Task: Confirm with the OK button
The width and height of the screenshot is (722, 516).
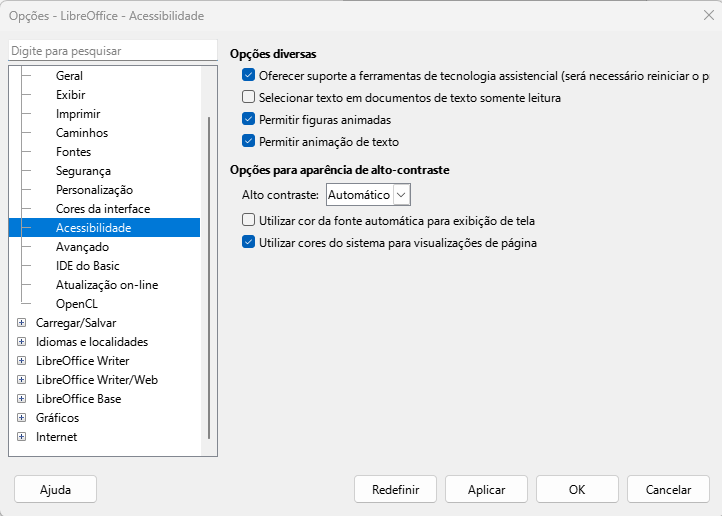Action: tap(577, 489)
